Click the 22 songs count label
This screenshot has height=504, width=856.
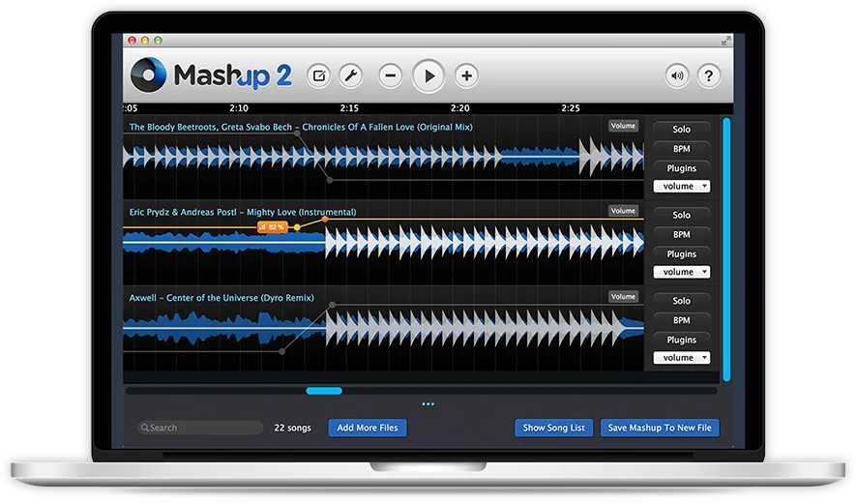click(x=292, y=428)
